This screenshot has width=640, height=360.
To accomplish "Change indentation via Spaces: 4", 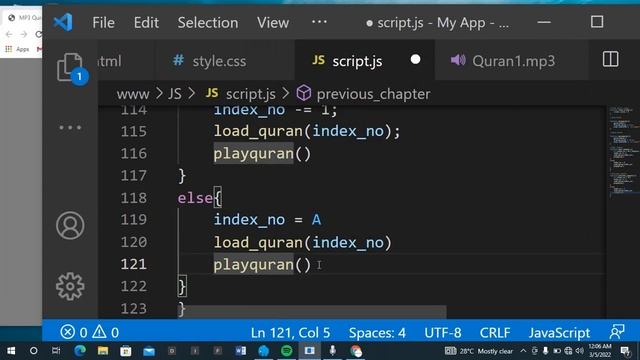I will pyautogui.click(x=377, y=333).
